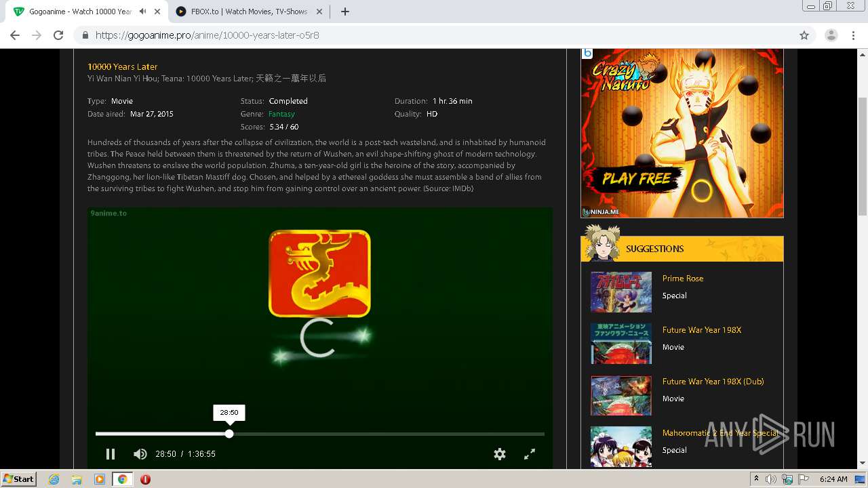Viewport: 868px width, 488px height.
Task: Click the red Opera taskbar icon
Action: tap(145, 479)
